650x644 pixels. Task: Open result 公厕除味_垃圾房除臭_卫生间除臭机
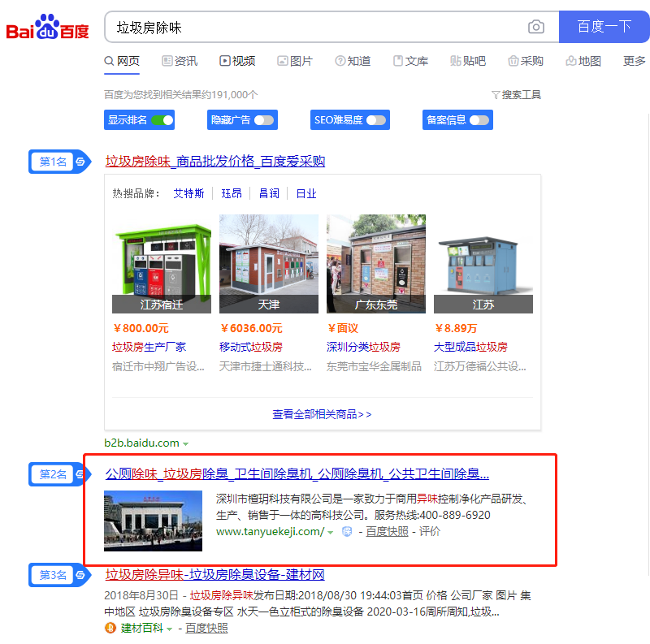pyautogui.click(x=297, y=473)
